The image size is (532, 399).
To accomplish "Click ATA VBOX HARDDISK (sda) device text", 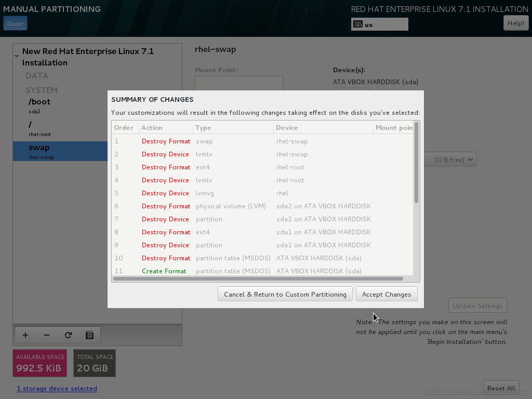I will pos(375,82).
